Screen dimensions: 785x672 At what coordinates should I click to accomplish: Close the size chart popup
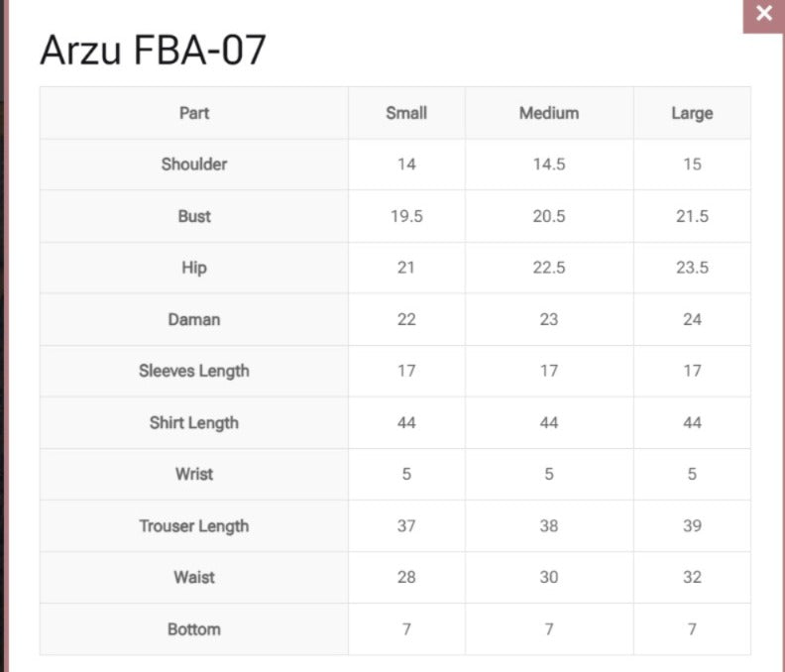(x=763, y=14)
